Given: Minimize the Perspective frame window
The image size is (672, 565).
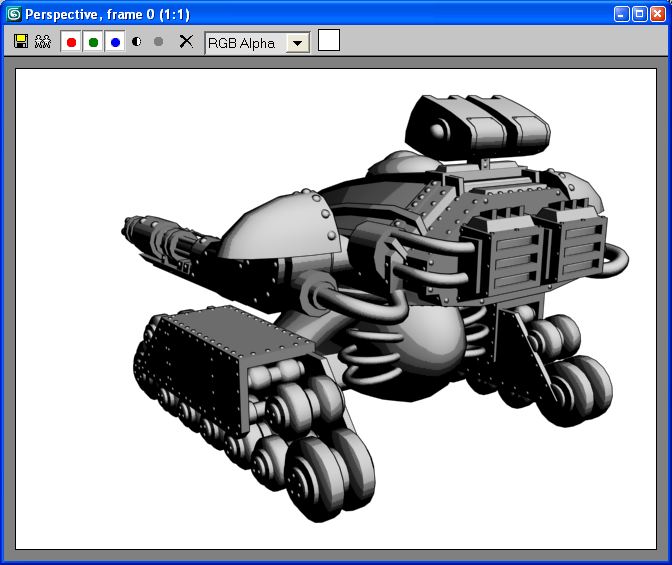Looking at the screenshot, I should [x=621, y=14].
